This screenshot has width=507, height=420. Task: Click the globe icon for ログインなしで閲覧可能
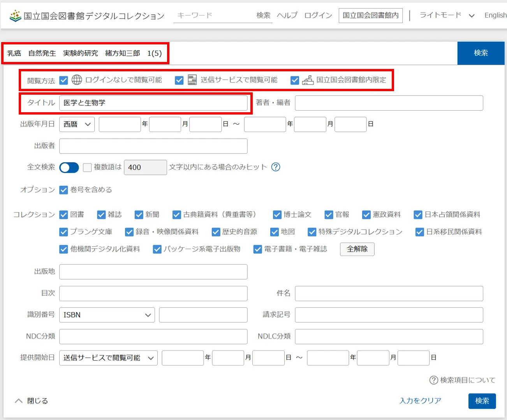(x=77, y=80)
